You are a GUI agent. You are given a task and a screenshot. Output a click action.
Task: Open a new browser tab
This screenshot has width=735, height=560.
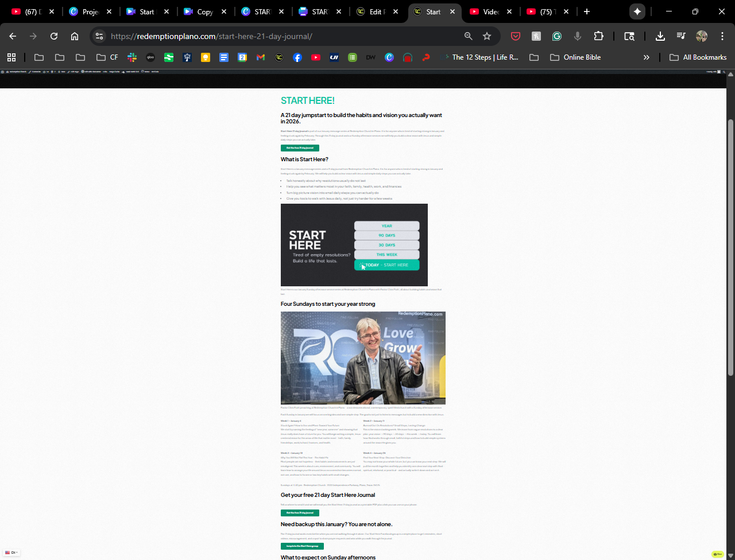[586, 11]
